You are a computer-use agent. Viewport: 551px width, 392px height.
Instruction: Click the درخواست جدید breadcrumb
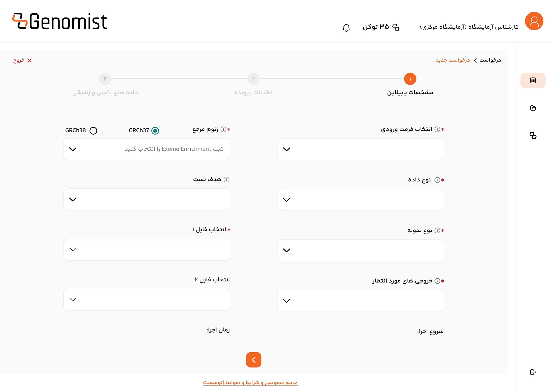click(453, 60)
